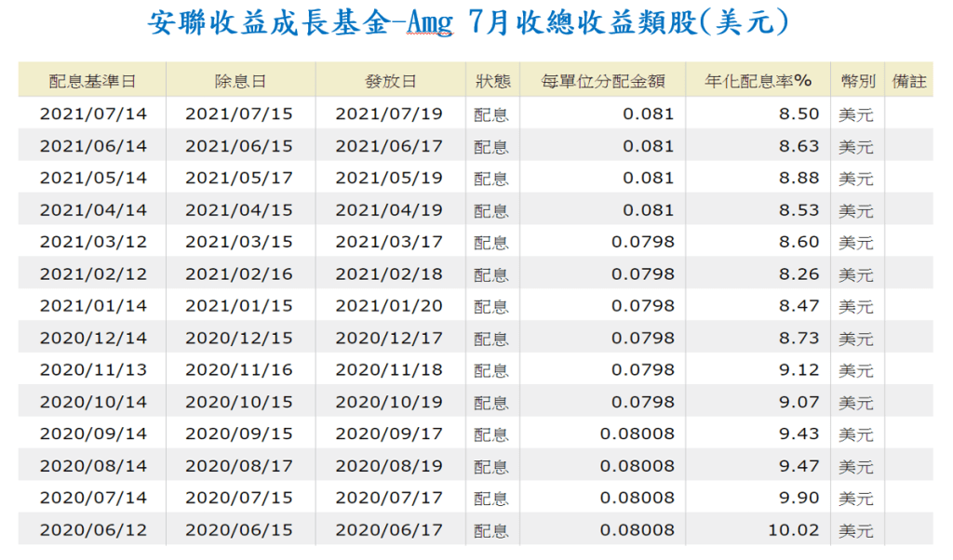Image resolution: width=953 pixels, height=560 pixels.
Task: Select payment date 2021/01/20
Action: point(389,306)
